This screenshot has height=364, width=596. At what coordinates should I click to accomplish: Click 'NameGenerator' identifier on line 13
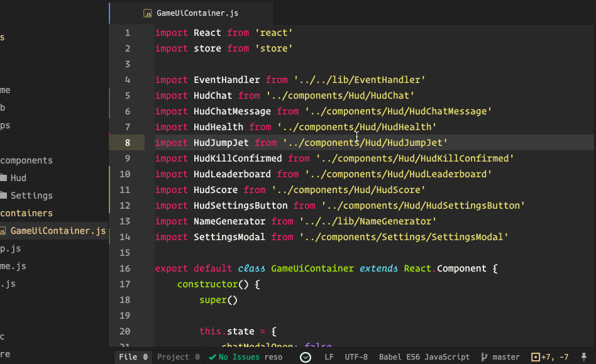click(229, 221)
